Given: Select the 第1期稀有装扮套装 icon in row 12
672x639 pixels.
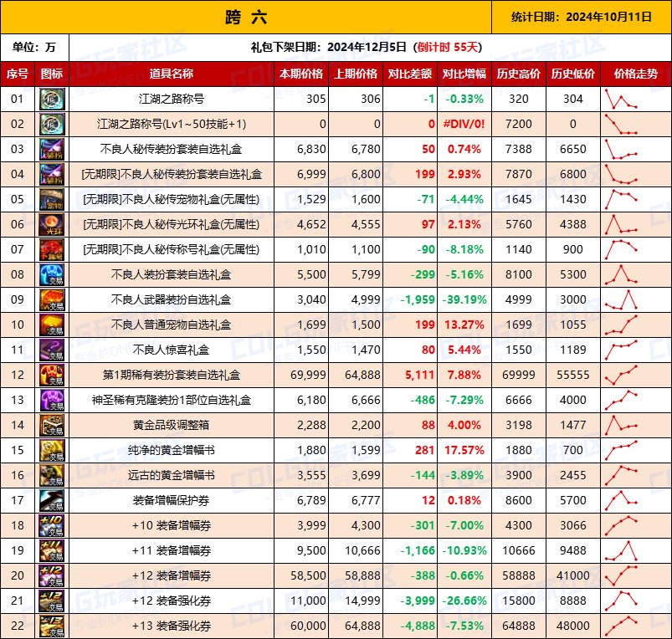Looking at the screenshot, I should 52,375.
